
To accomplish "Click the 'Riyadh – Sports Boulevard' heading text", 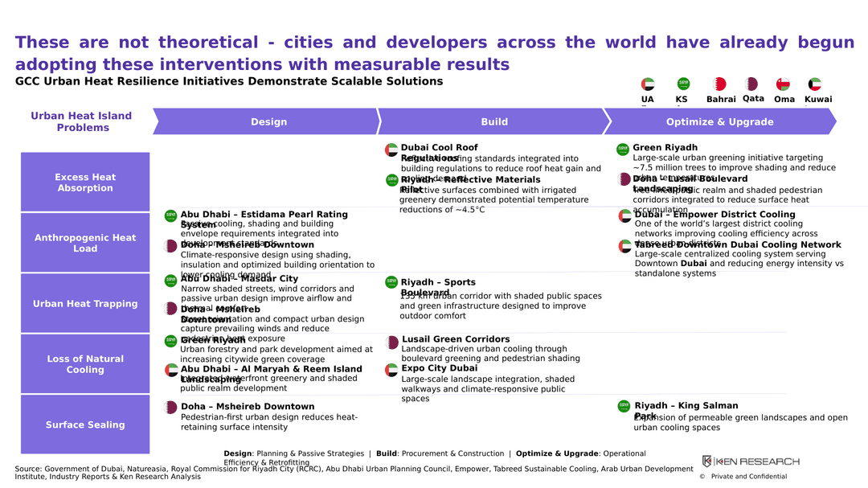I will coord(438,287).
